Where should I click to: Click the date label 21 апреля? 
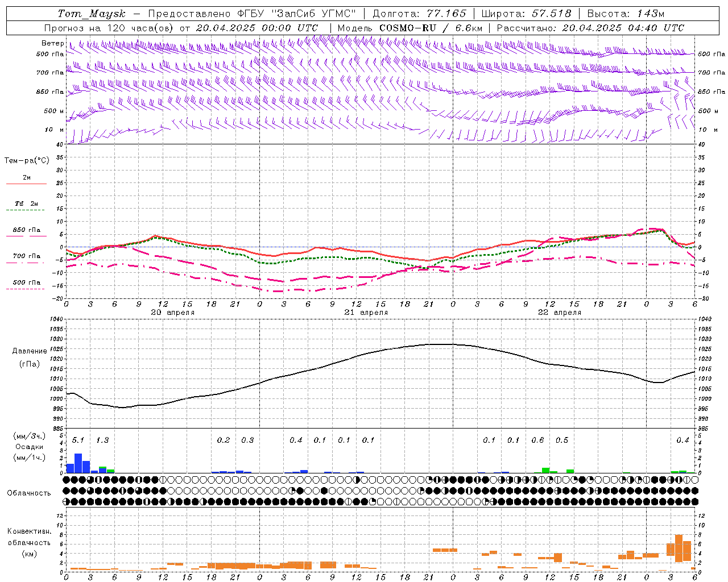coord(366,313)
